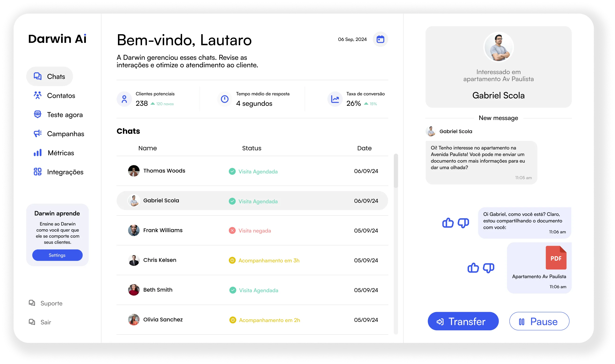Click thumbs down on Gabriel greeting reply
This screenshot has height=364, width=615.
[x=463, y=223]
